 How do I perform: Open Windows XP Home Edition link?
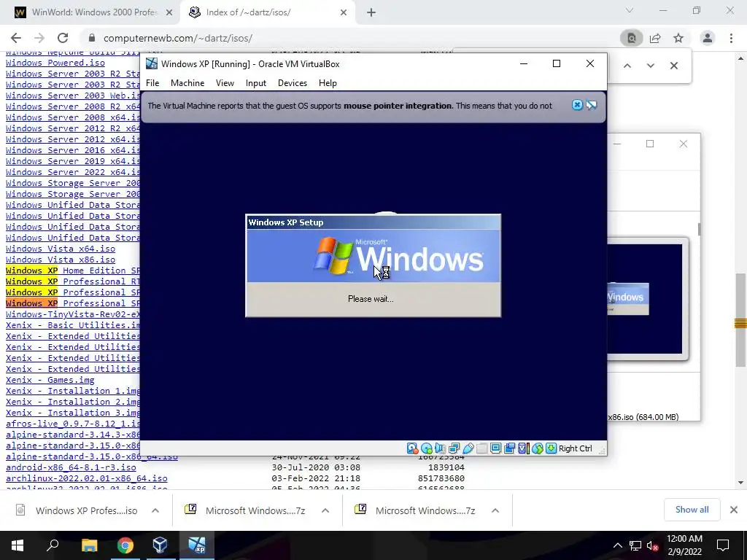(x=73, y=271)
